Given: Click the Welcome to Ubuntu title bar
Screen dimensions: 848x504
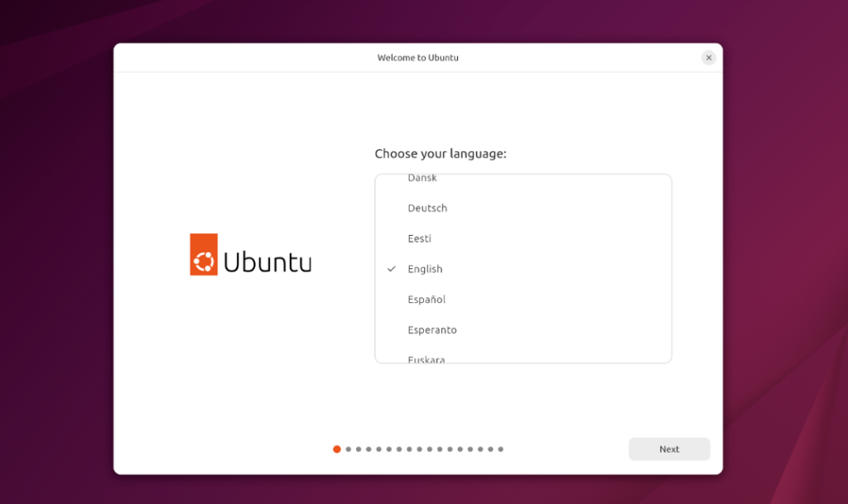Looking at the screenshot, I should pos(417,58).
